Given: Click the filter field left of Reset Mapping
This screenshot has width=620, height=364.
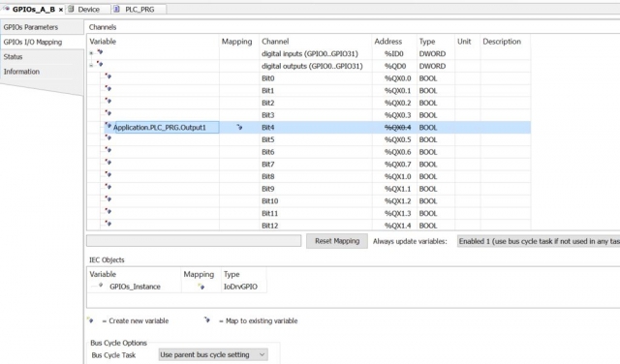Looking at the screenshot, I should click(x=194, y=241).
